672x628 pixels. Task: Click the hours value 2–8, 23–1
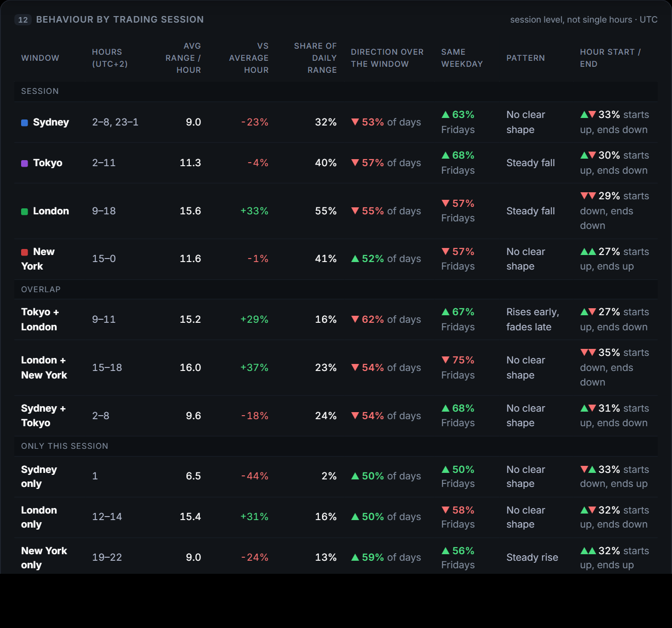(116, 122)
